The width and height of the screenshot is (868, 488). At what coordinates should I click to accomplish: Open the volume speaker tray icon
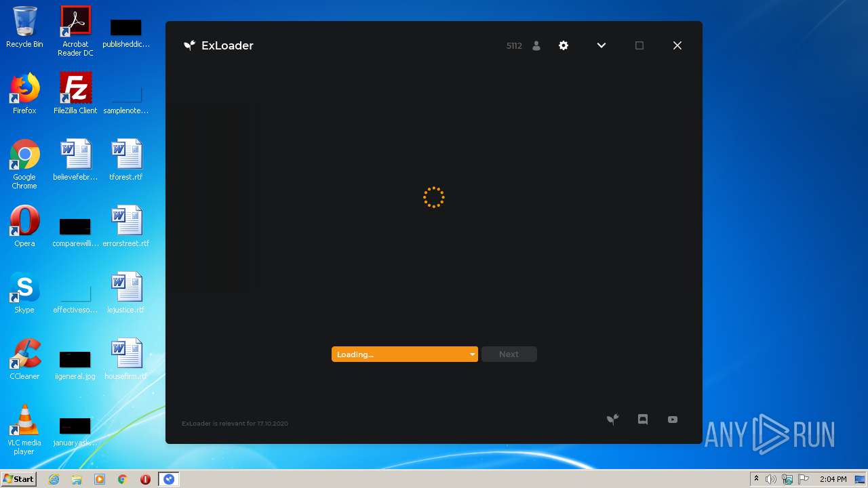[771, 479]
